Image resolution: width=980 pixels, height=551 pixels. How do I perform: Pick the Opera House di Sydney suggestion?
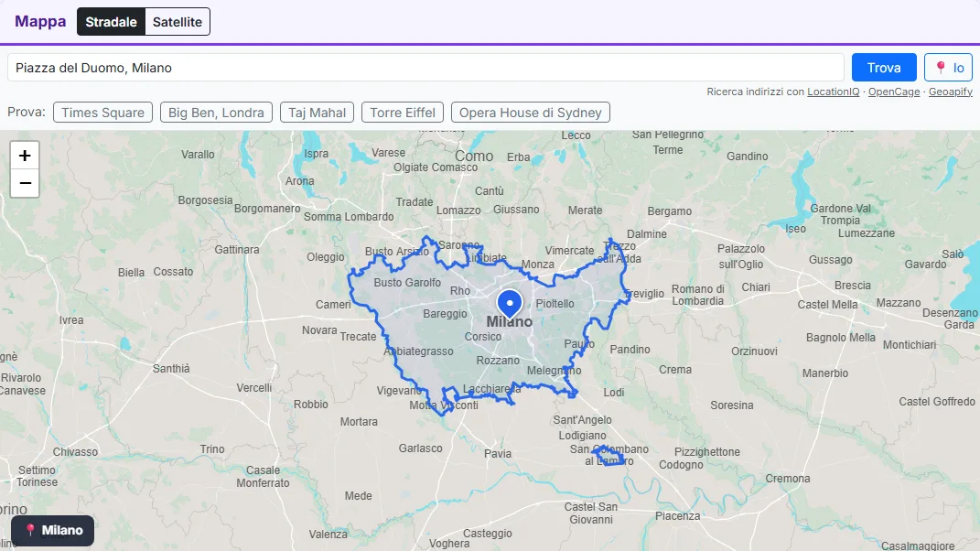(x=531, y=113)
